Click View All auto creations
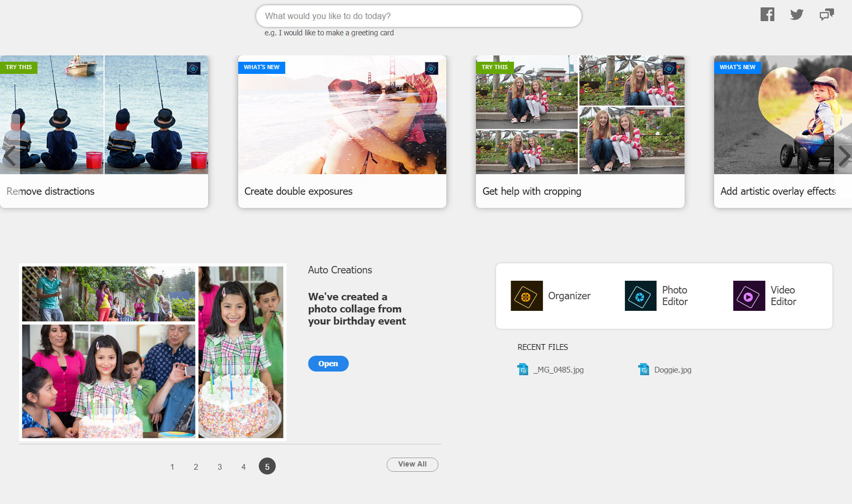The height and width of the screenshot is (504, 852). click(412, 464)
